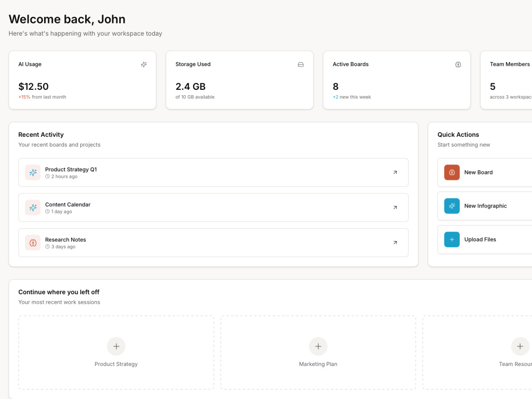Click the clock icon next to 1 day ago
The image size is (532, 399).
pos(47,211)
